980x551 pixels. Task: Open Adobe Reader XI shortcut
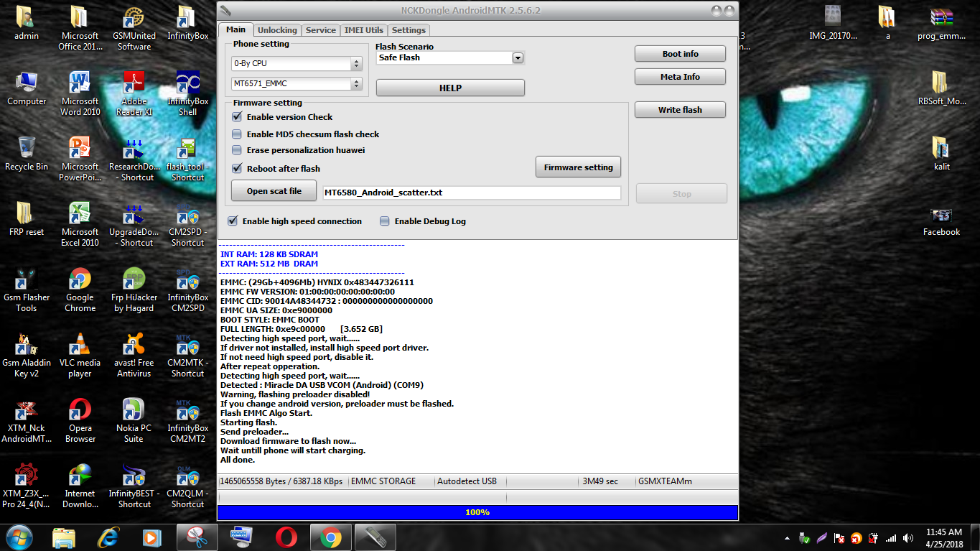tap(134, 93)
